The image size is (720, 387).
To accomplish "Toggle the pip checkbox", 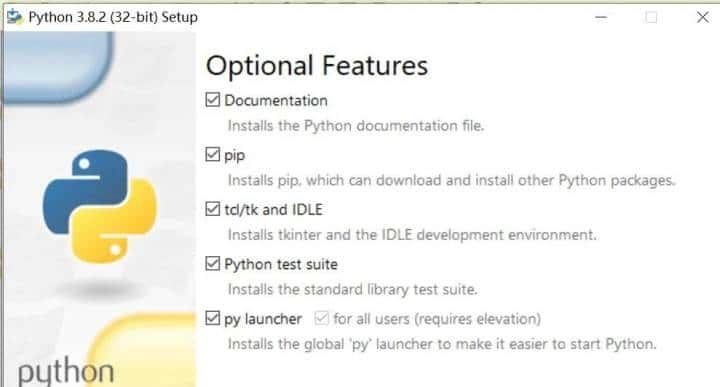I will pos(213,154).
